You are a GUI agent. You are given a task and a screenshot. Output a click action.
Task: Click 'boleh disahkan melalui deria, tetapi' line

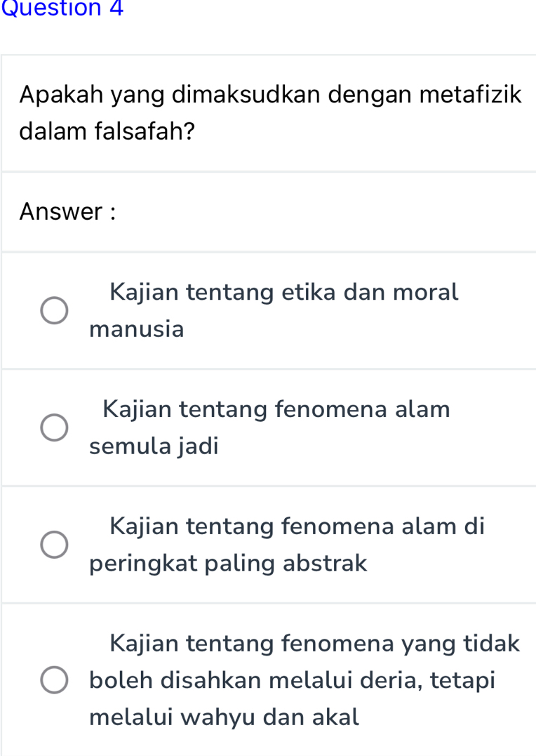[293, 679]
